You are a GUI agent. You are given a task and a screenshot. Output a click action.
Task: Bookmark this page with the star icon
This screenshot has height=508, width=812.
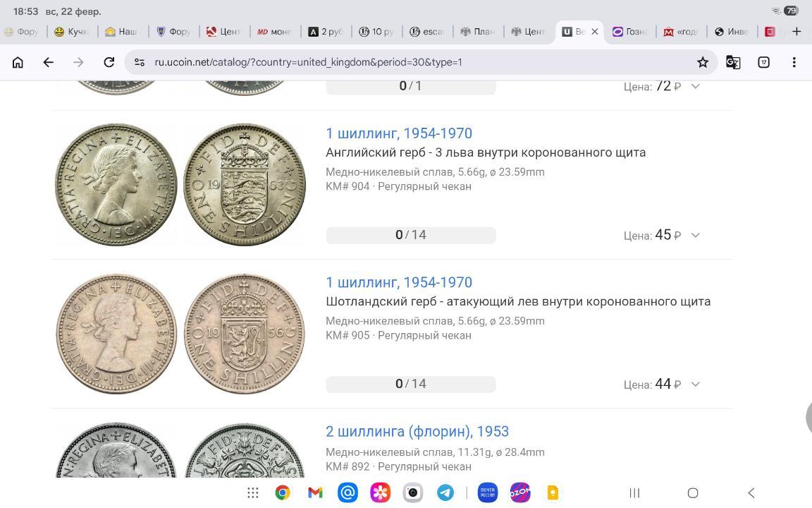(702, 62)
